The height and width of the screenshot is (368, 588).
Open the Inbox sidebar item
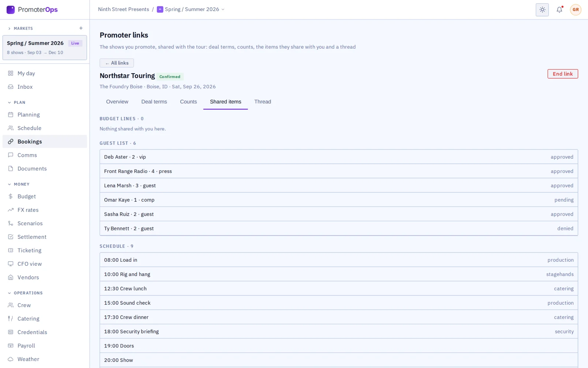(45, 87)
